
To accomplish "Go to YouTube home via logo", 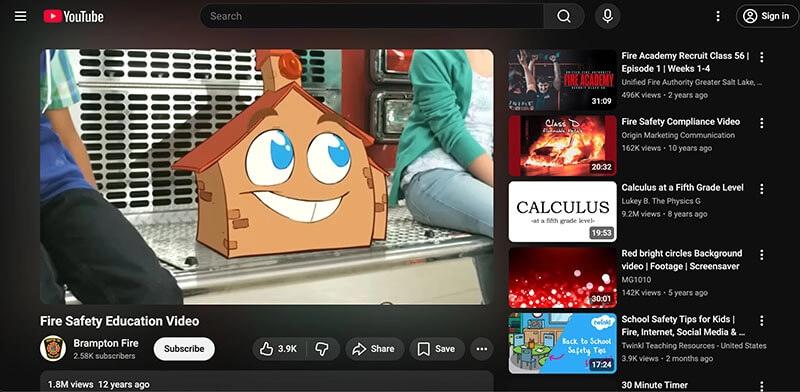I will (x=73, y=16).
